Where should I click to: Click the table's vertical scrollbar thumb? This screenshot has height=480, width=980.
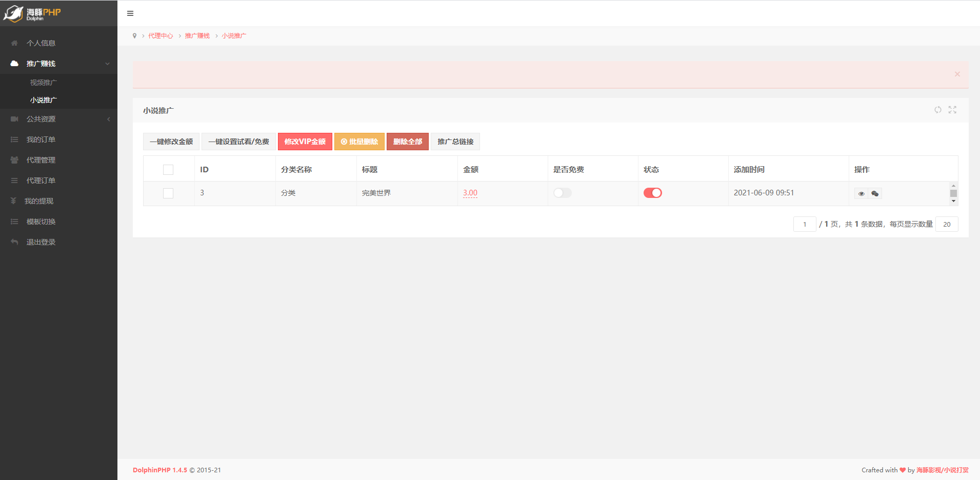click(953, 193)
